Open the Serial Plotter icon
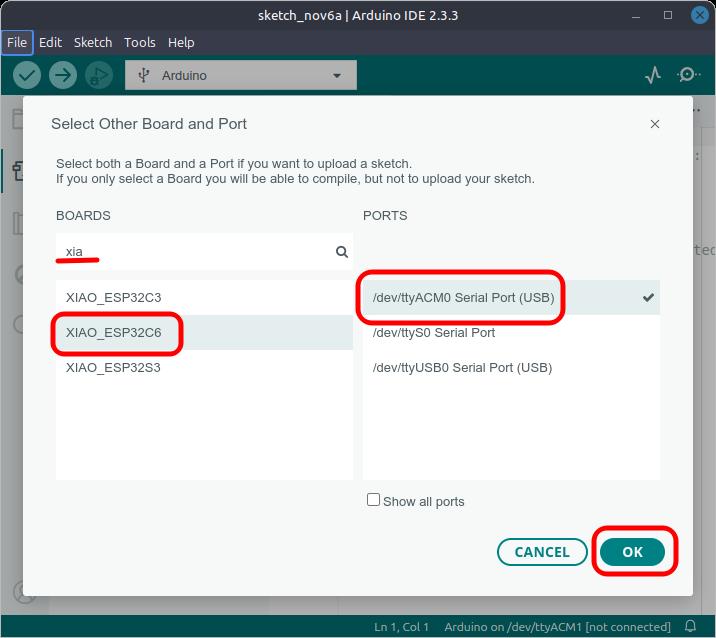Screen dimensions: 716x638 click(653, 75)
